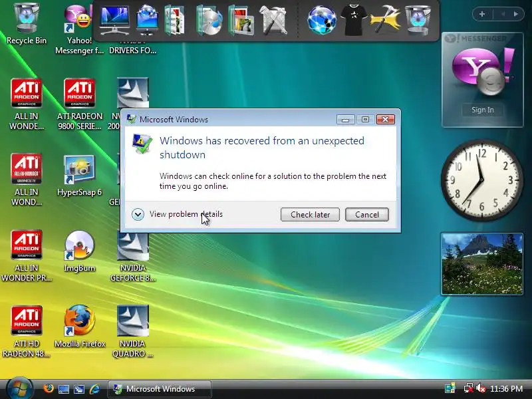Minimize the Microsoft Windows dialog
532x399 pixels.
(345, 120)
